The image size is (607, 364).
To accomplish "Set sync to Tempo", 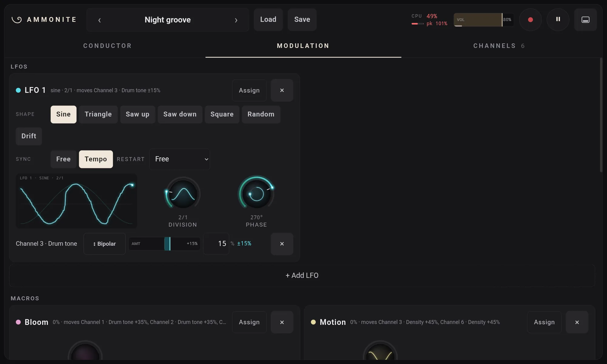I will 96,159.
